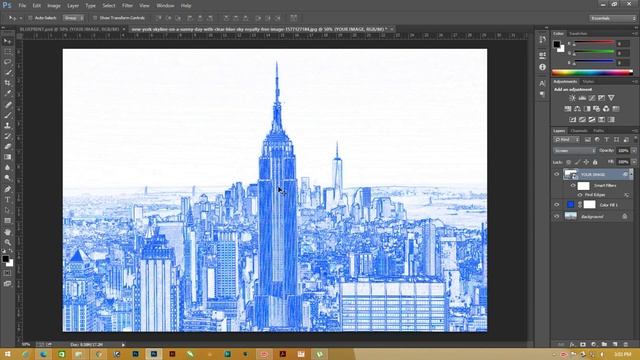Open the File menu
The image size is (640, 360).
pos(22,6)
